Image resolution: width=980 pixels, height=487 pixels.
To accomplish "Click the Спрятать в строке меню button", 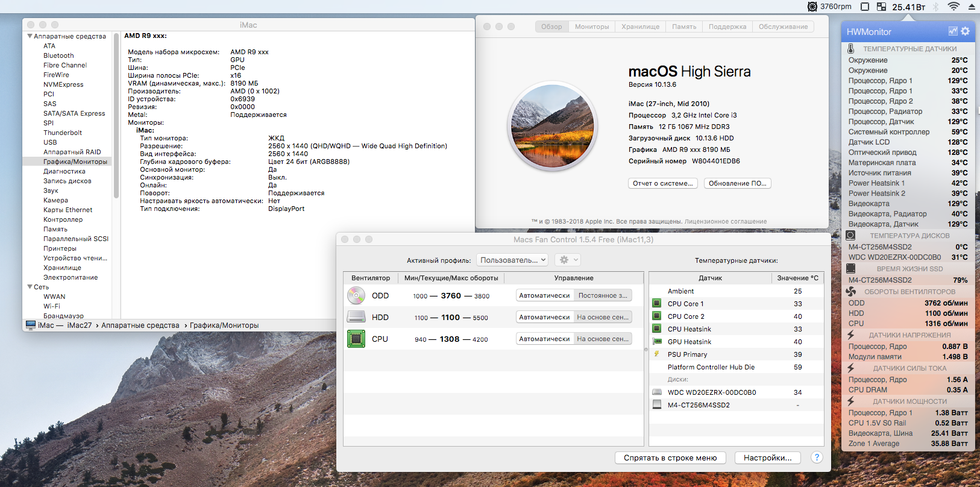I will point(670,457).
